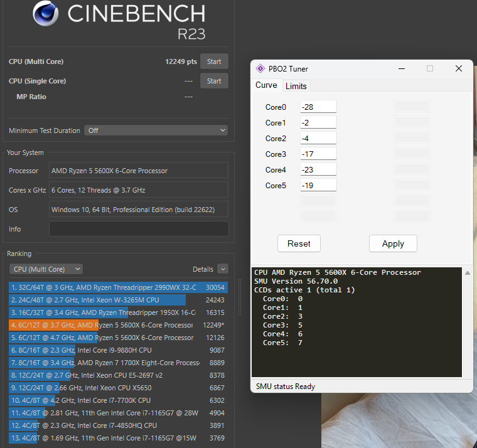This screenshot has height=448, width=477.
Task: Click the Core1 value field showing -2
Action: [318, 122]
